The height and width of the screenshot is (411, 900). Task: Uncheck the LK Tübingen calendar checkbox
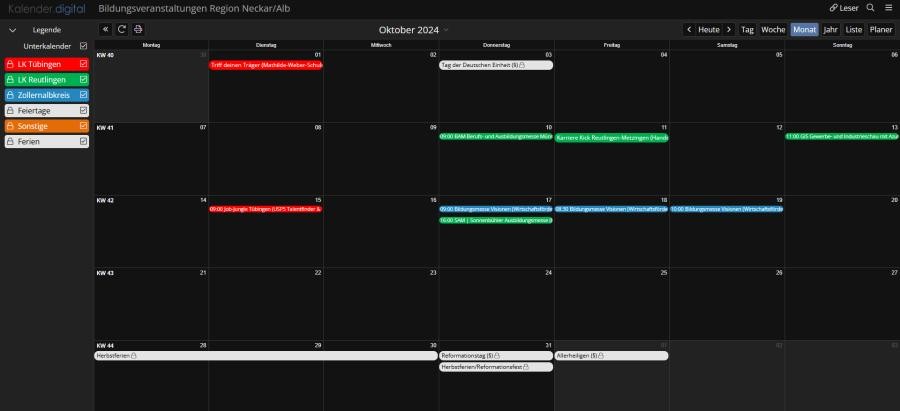pyautogui.click(x=84, y=64)
